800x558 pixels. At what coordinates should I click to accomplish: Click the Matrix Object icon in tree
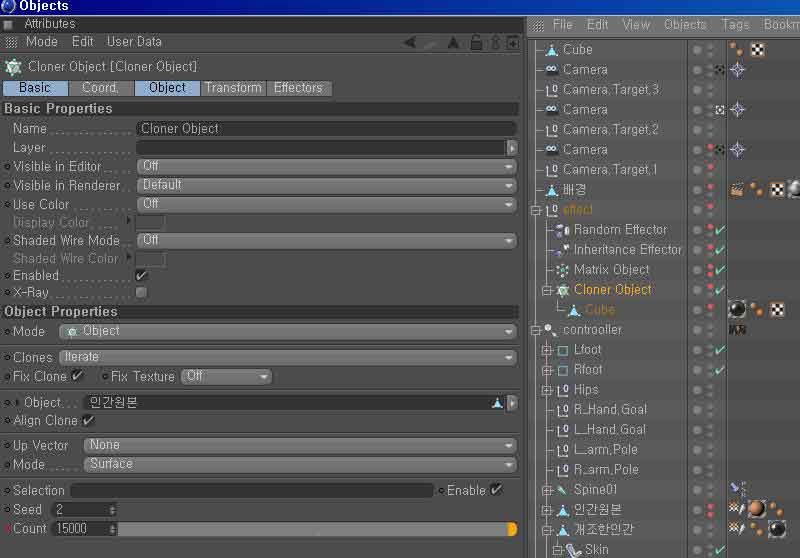[x=562, y=270]
